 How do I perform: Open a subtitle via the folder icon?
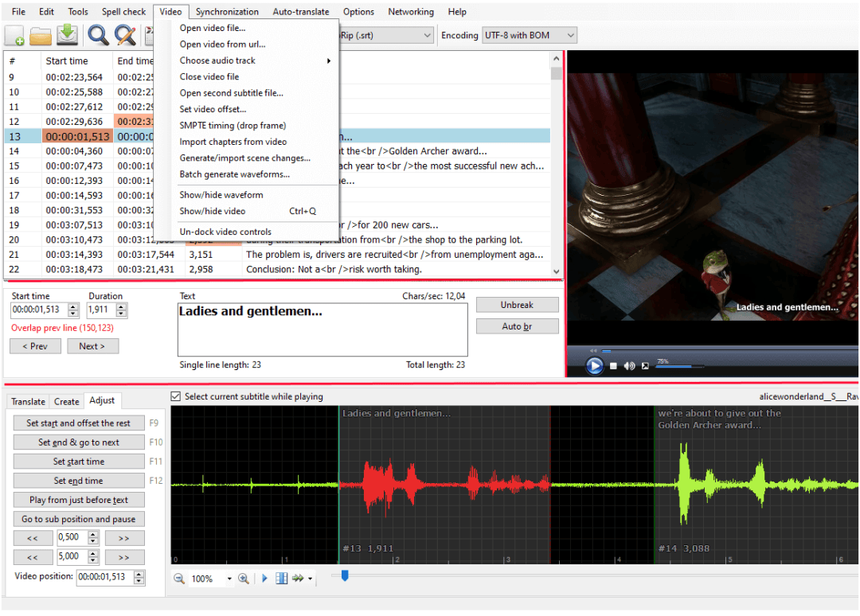(x=41, y=36)
